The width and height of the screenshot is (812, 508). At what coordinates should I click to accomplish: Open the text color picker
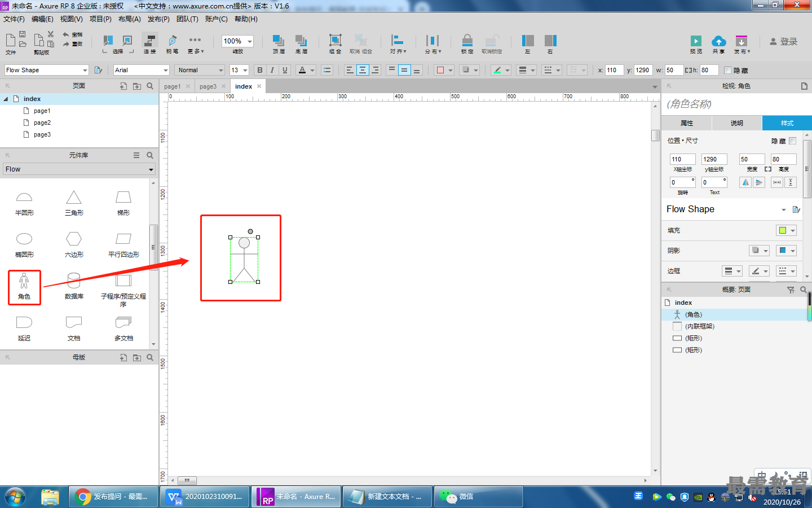(306, 70)
